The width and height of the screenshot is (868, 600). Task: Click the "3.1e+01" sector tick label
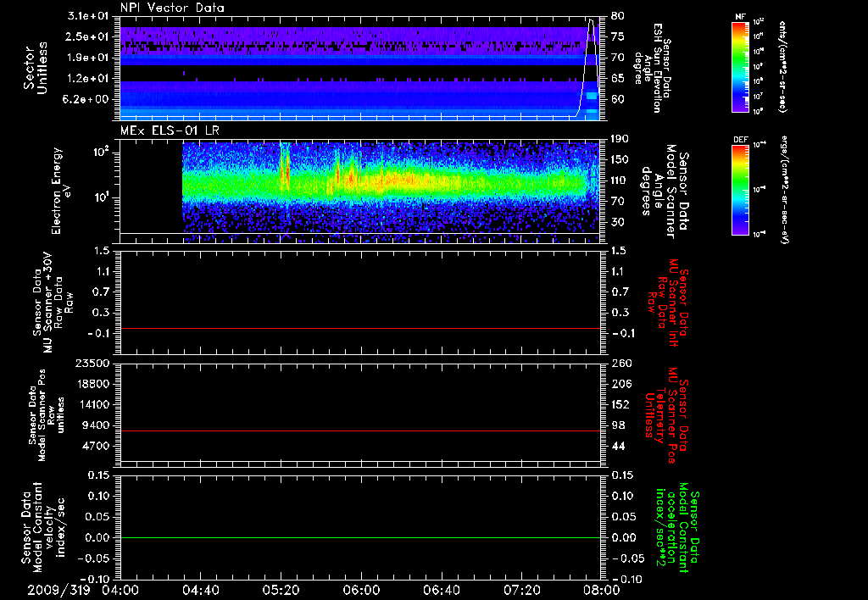[x=88, y=16]
